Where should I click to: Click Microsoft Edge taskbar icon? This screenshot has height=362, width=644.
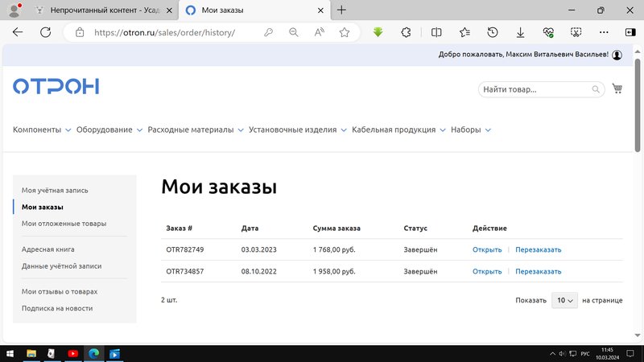point(94,353)
